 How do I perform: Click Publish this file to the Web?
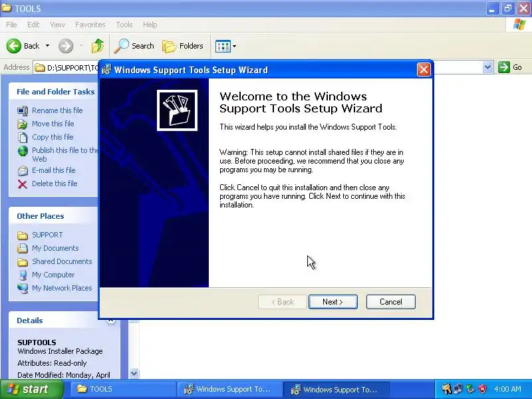(65, 154)
